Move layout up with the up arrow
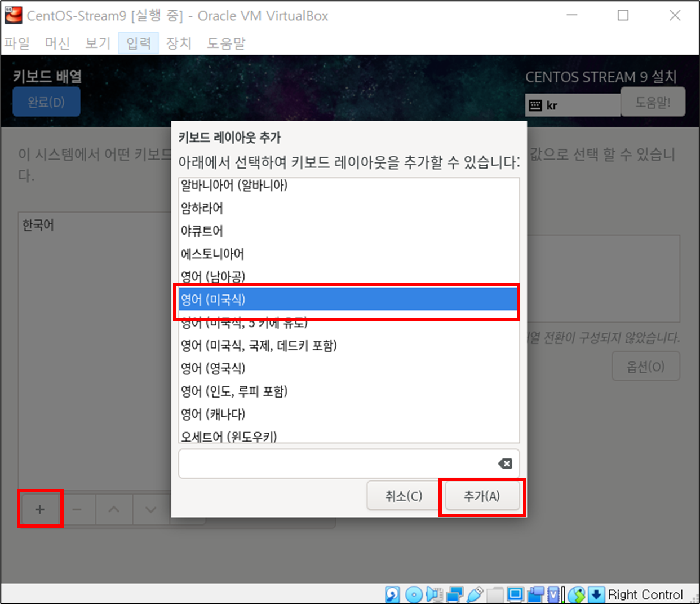 click(x=114, y=509)
